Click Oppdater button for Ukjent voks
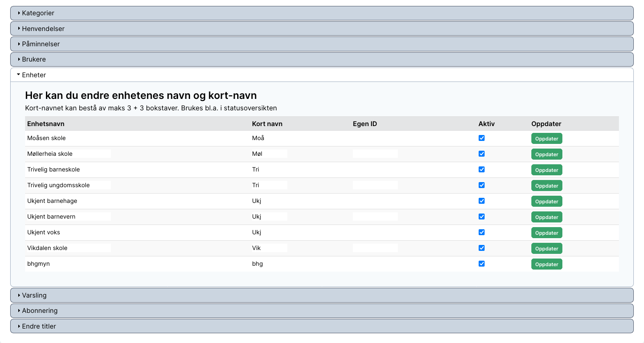This screenshot has width=644, height=343. point(547,233)
